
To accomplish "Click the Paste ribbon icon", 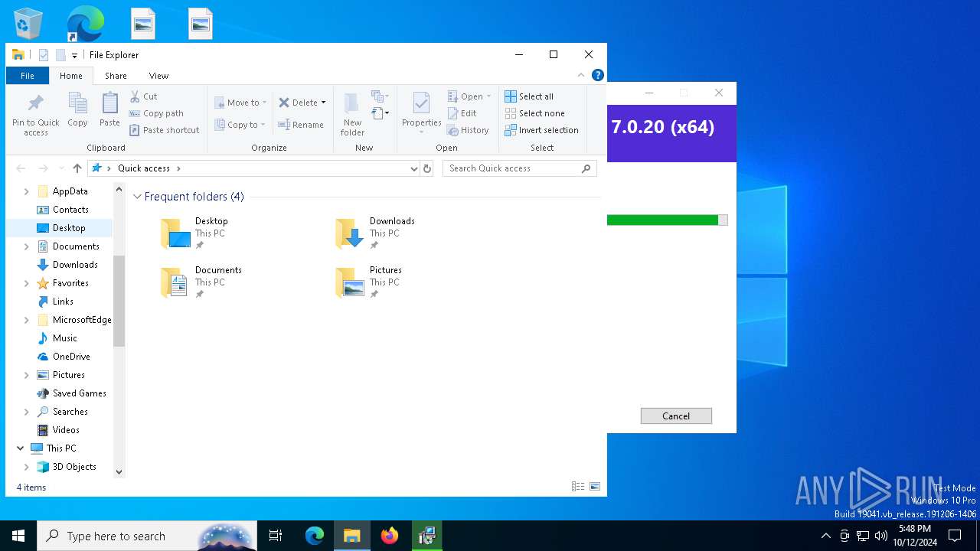I will click(109, 109).
